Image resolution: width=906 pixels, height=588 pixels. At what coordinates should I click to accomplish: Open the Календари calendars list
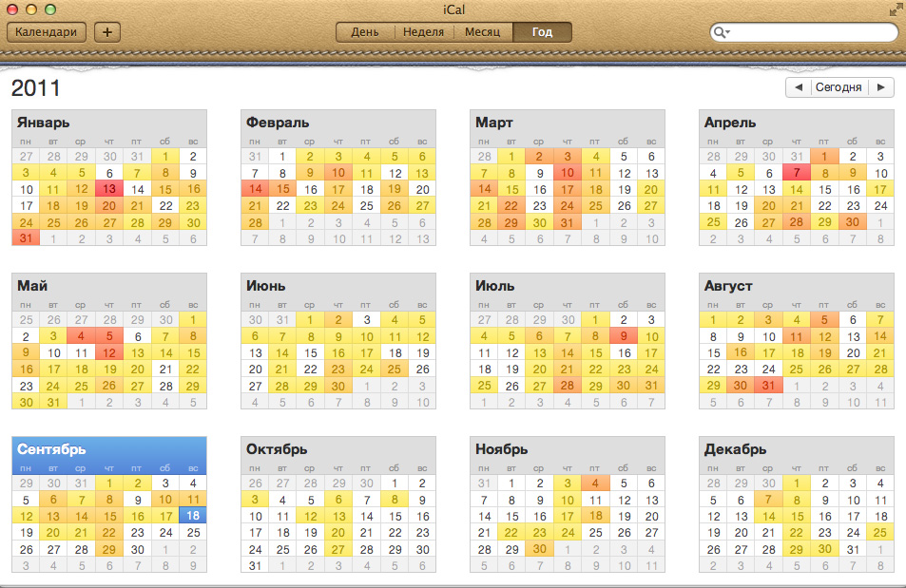tap(46, 31)
